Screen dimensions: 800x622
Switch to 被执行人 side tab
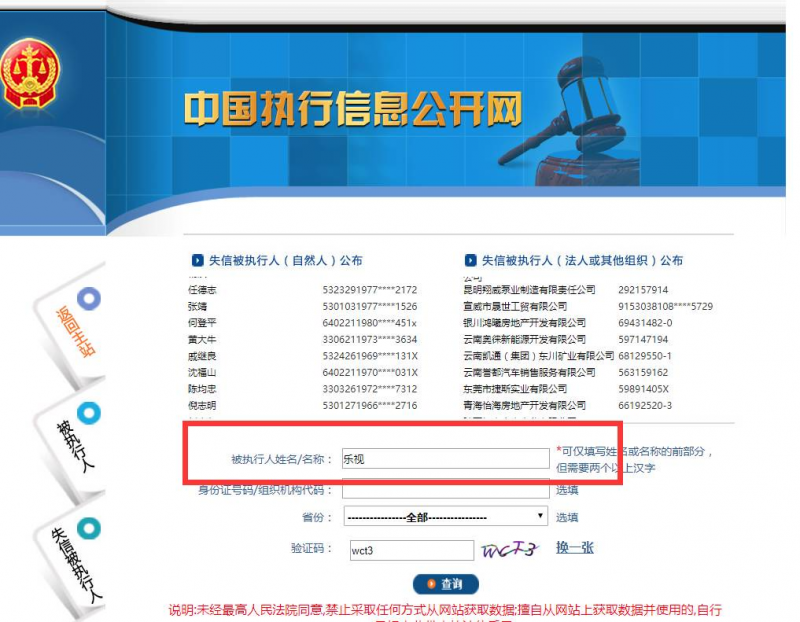[72, 445]
